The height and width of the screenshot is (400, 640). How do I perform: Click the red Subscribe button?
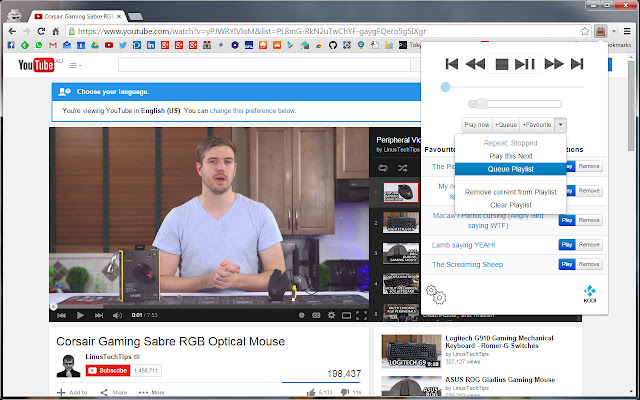tap(109, 371)
